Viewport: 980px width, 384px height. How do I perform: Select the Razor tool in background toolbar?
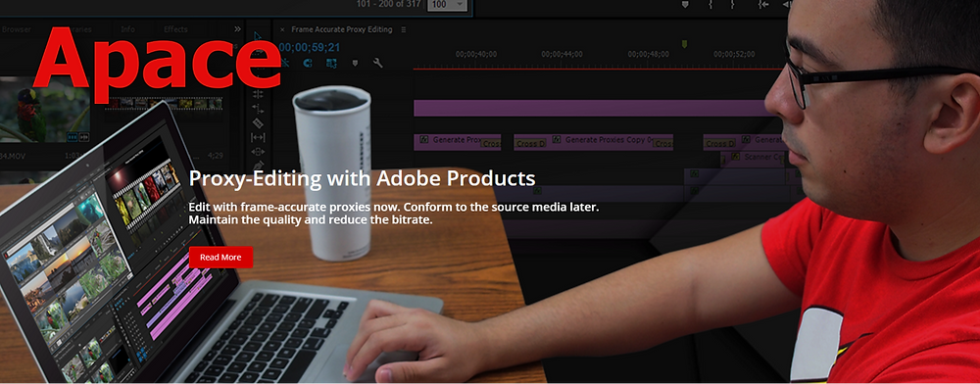[258, 122]
